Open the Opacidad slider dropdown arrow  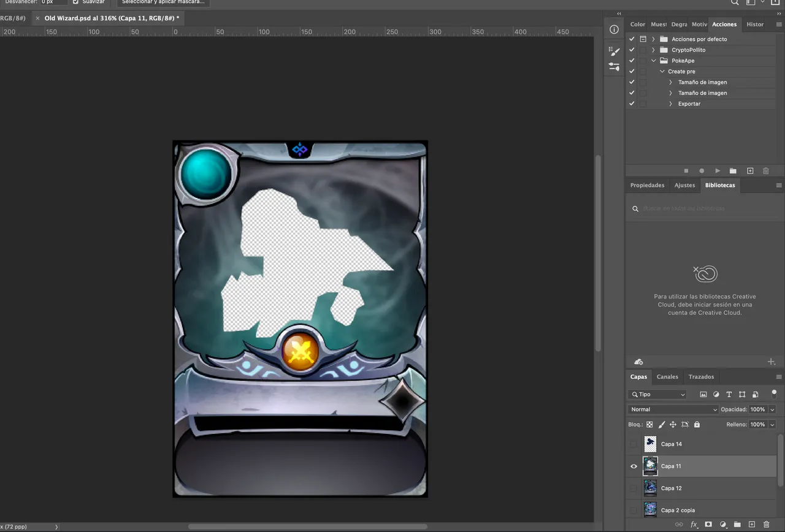pos(772,409)
